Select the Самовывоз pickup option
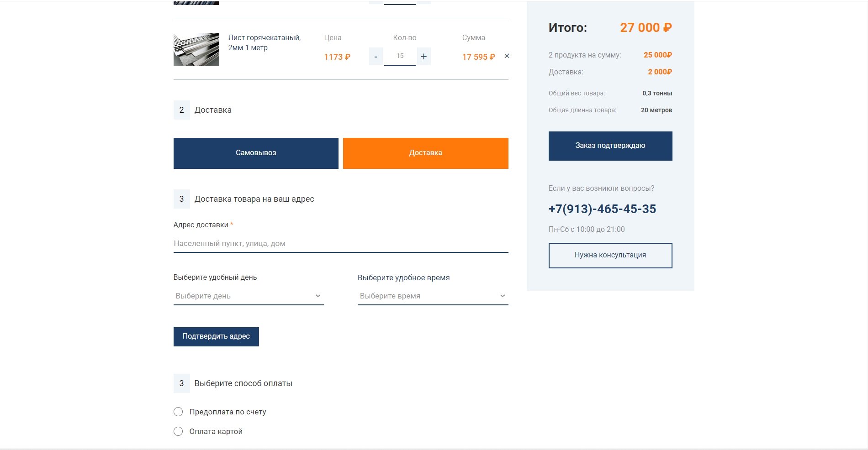 pos(256,153)
